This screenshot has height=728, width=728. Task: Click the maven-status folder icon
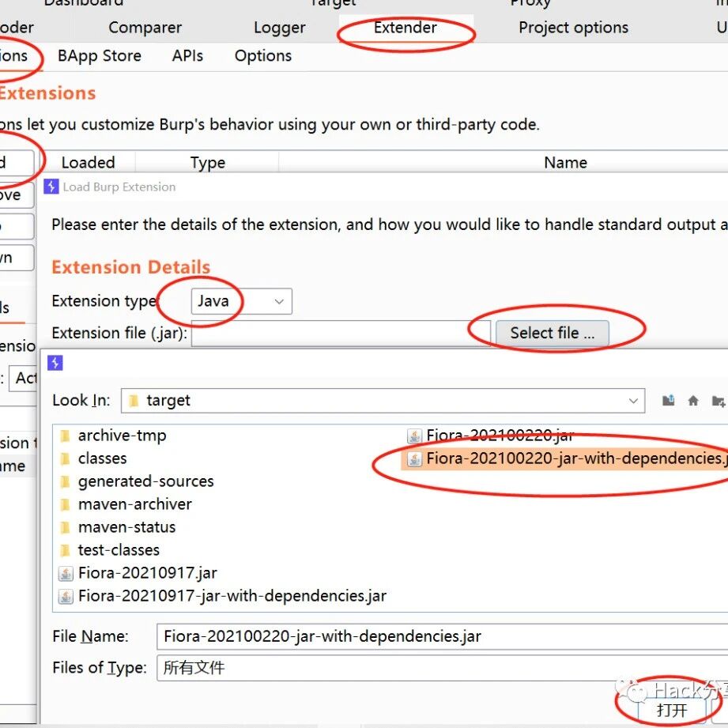pos(66,528)
